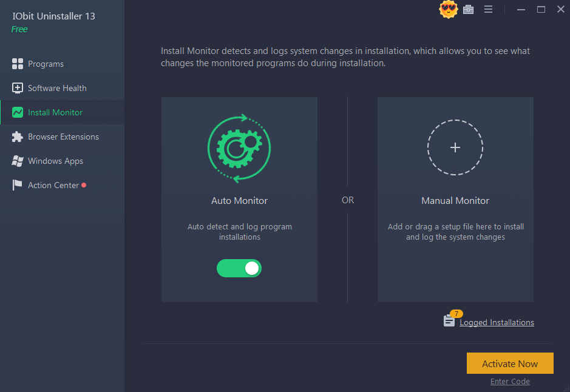Click the Auto Monitor heading
Image resolution: width=570 pixels, height=392 pixels.
point(239,200)
